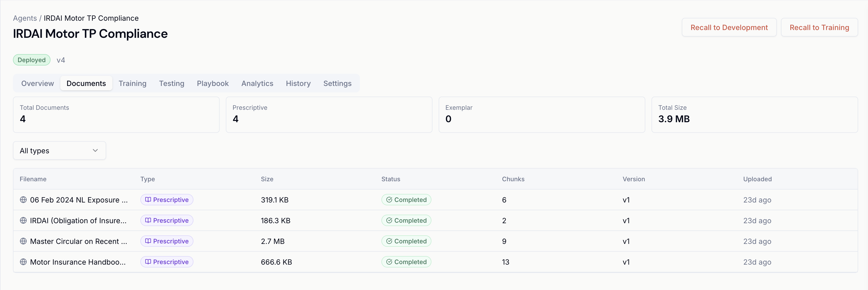Open Motor Insurance Handbook document row
The width and height of the screenshot is (868, 290).
78,262
